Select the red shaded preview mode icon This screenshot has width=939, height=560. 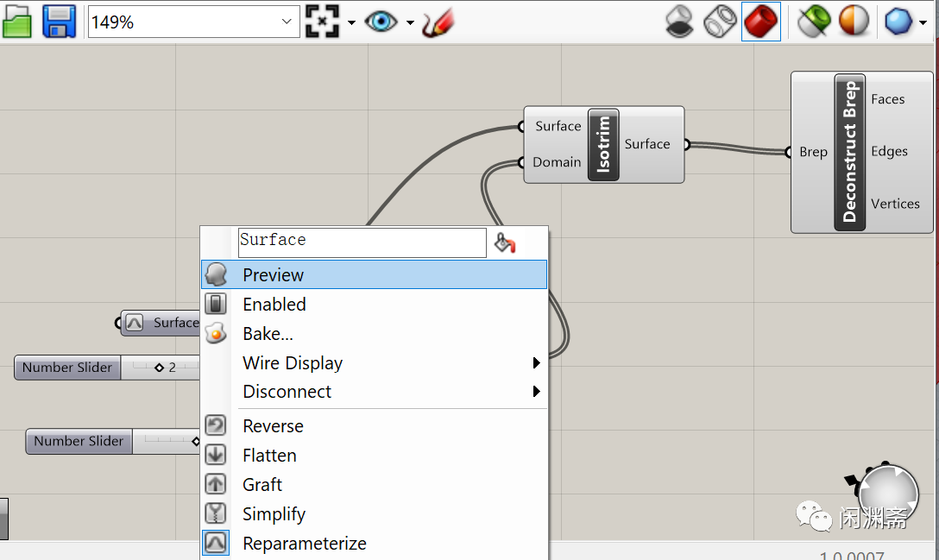[x=760, y=22]
